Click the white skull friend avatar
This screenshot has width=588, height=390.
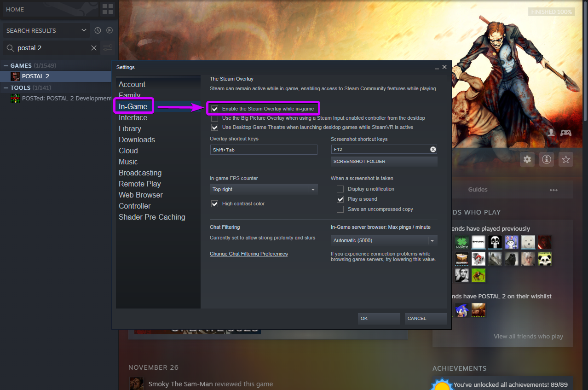coord(495,242)
